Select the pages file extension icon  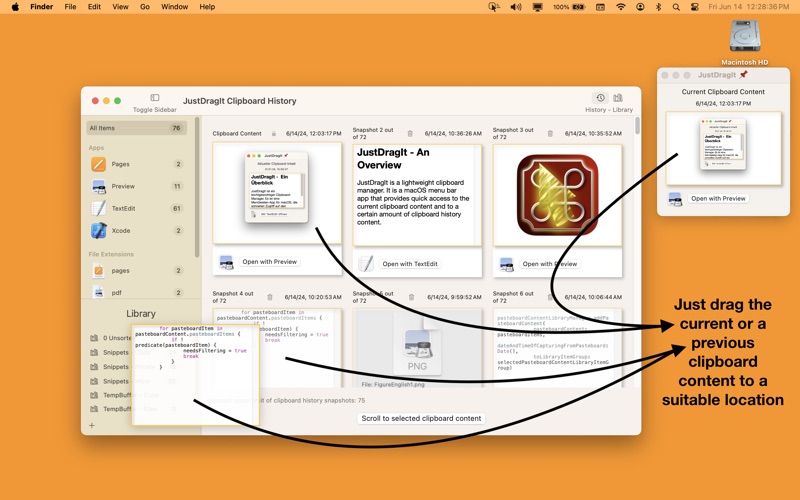[98, 270]
